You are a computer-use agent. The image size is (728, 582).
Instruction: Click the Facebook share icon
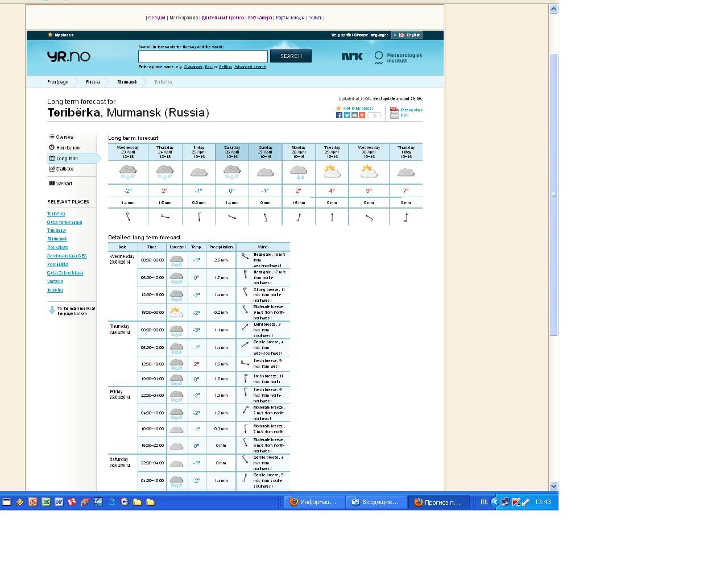(339, 115)
